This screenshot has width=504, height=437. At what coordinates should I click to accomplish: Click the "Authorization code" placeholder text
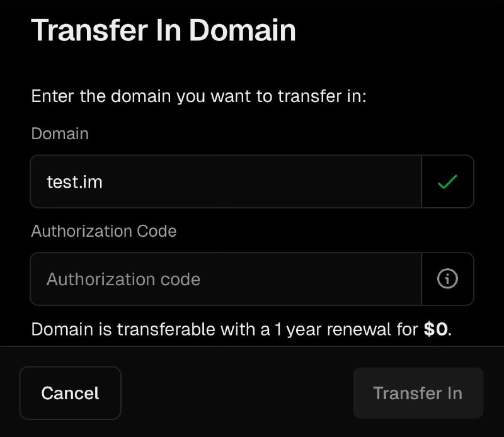pos(123,279)
